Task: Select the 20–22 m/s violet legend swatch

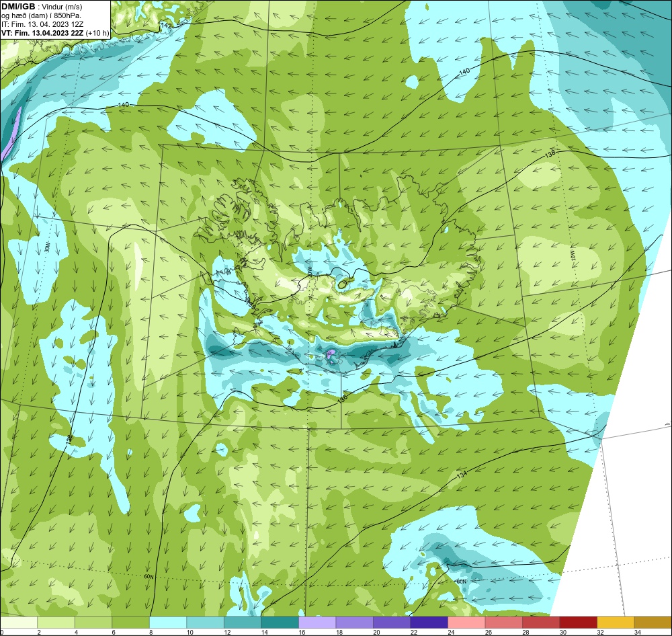Action: coord(392,622)
